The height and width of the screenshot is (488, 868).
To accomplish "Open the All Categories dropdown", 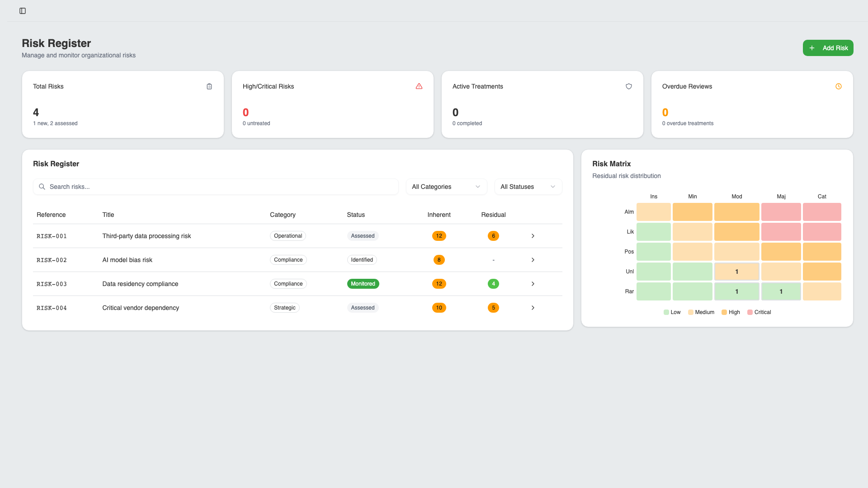I will click(446, 187).
